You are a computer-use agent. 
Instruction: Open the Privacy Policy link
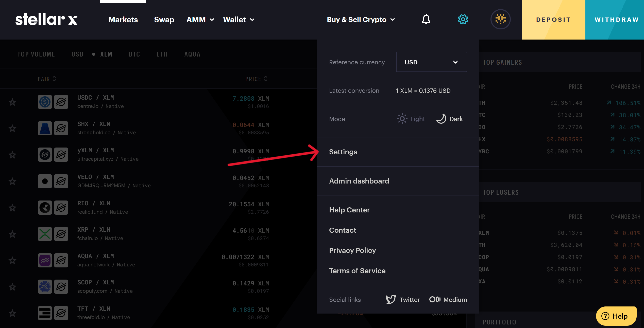[352, 250]
